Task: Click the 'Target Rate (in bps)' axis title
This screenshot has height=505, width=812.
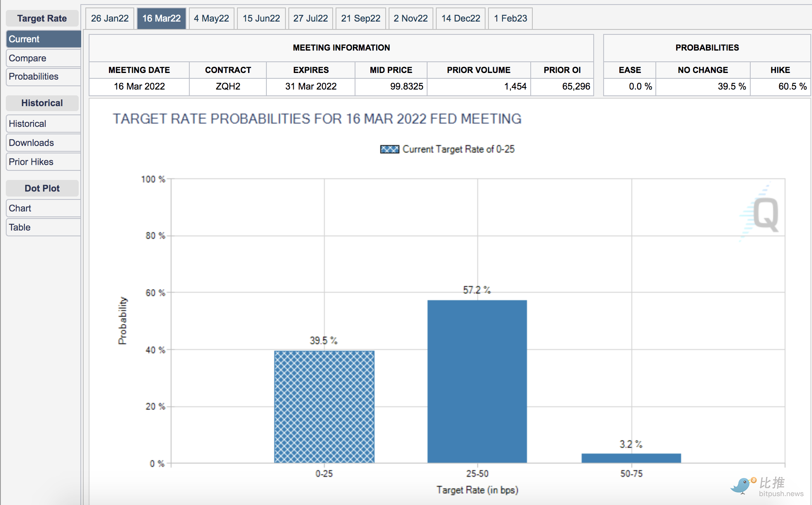Action: click(477, 490)
